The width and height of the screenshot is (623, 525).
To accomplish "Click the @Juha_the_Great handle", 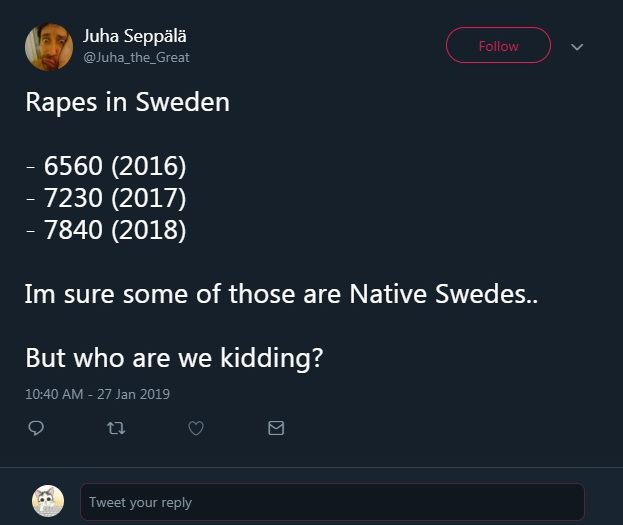I will click(x=136, y=57).
